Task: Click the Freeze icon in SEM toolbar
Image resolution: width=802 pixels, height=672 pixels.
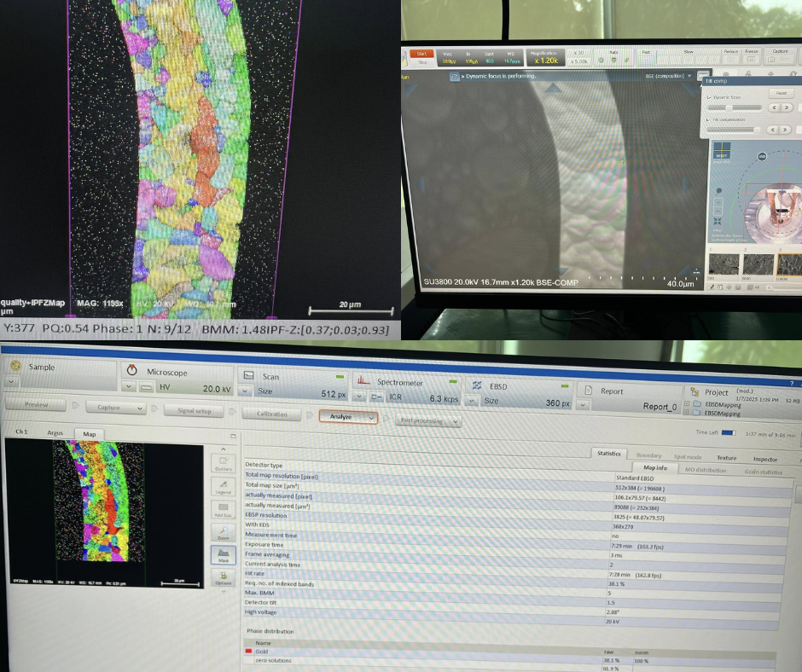Action: click(752, 60)
